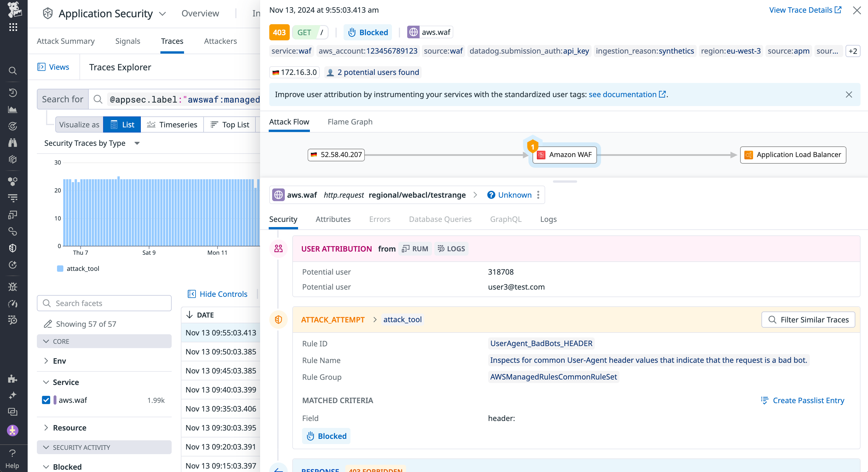
Task: Collapse the Service facet section
Action: pyautogui.click(x=46, y=382)
